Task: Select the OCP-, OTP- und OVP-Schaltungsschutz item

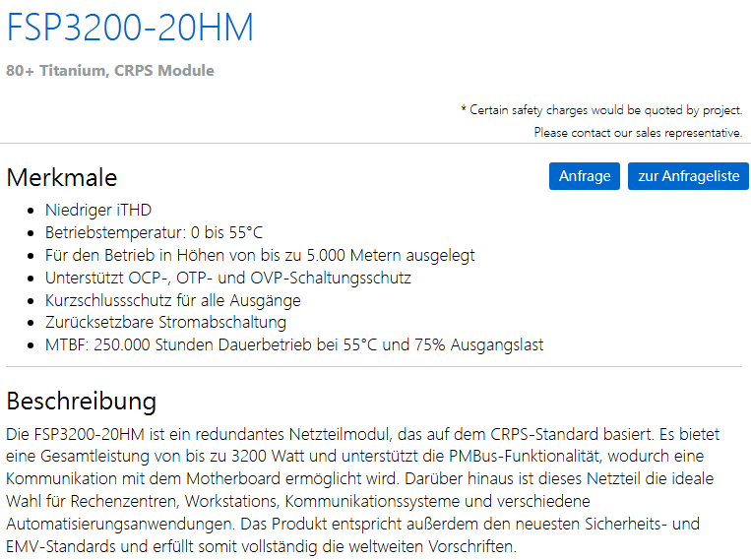Action: pos(228,278)
